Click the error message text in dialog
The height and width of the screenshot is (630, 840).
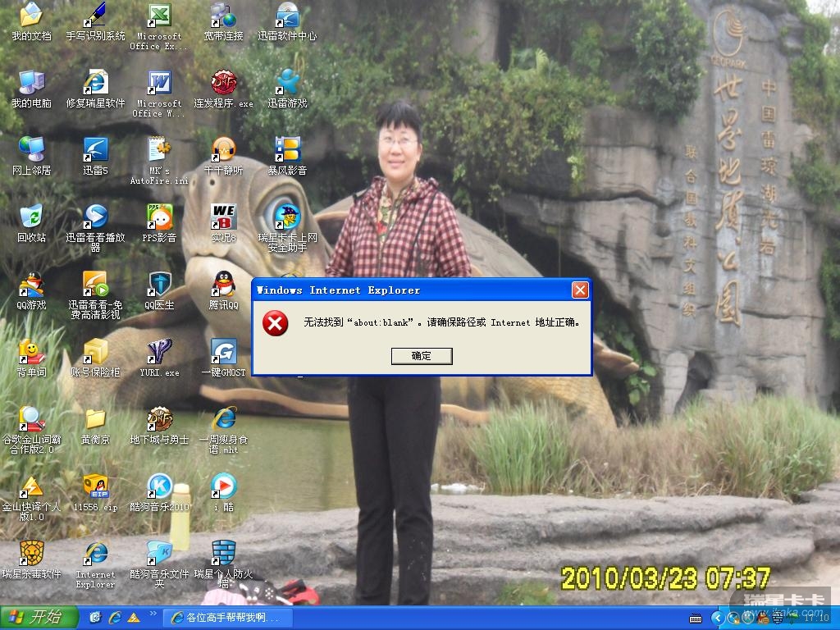point(442,322)
